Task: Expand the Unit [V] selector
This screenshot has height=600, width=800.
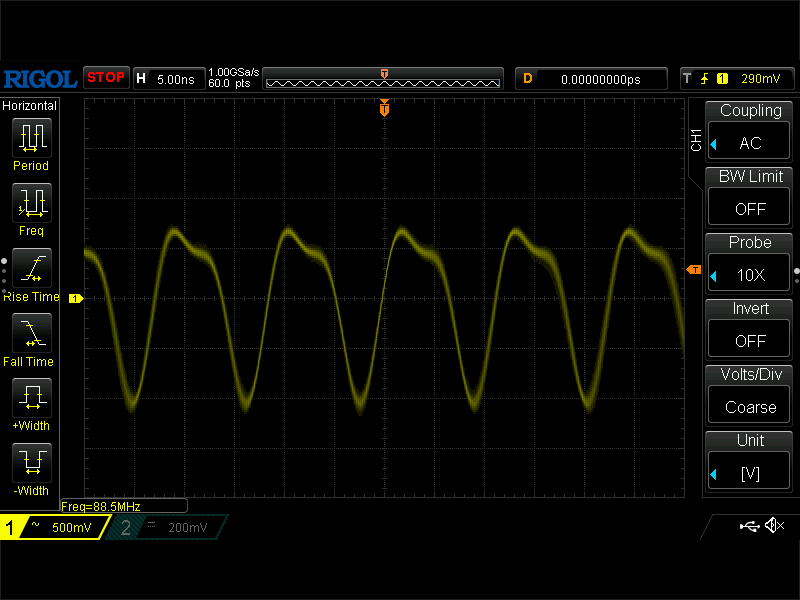Action: tap(749, 473)
